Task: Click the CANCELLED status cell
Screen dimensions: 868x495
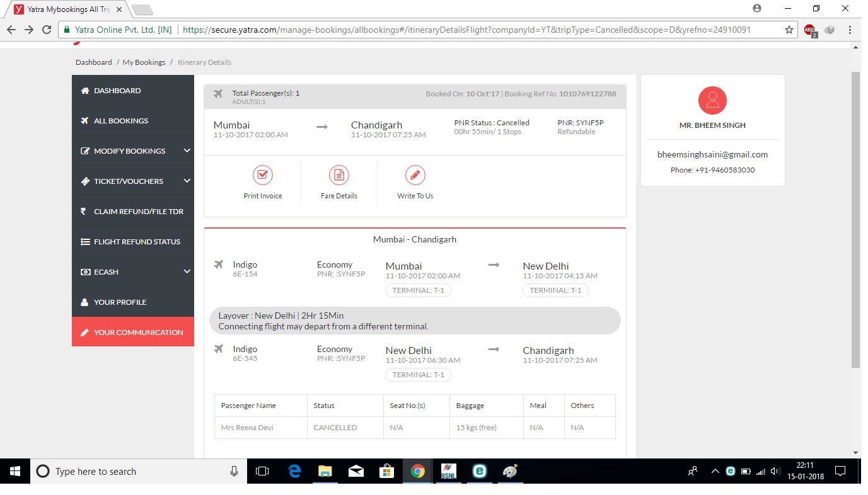Action: [345, 428]
